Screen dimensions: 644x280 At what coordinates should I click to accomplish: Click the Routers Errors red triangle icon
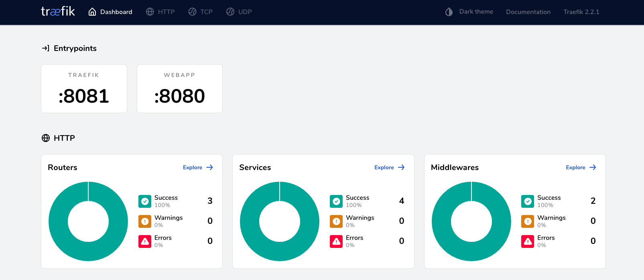145,241
